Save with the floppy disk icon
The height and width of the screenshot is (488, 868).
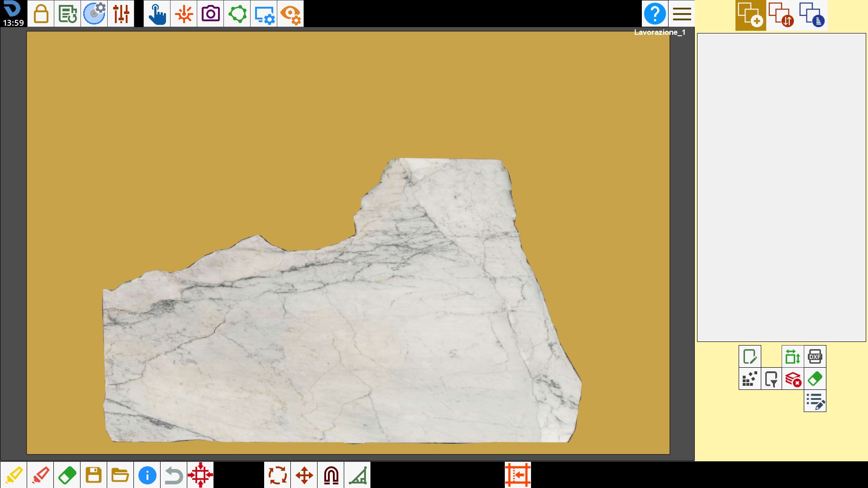click(94, 475)
